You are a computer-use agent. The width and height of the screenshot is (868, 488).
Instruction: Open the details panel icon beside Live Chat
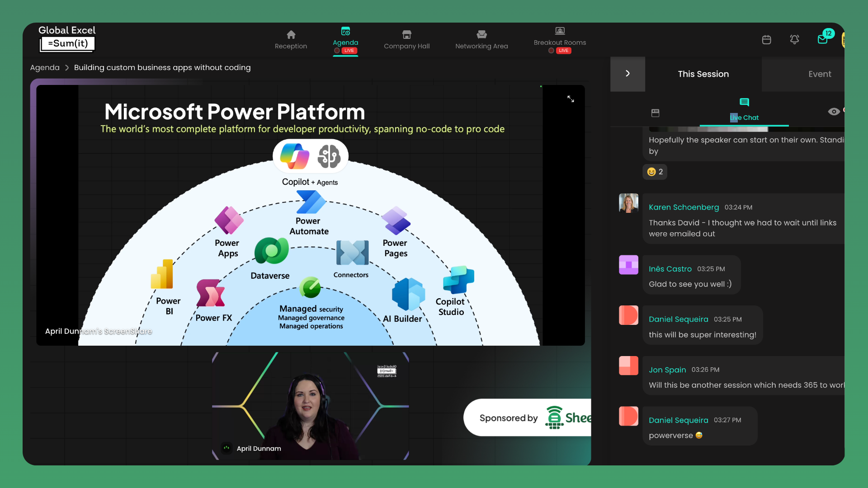(655, 113)
